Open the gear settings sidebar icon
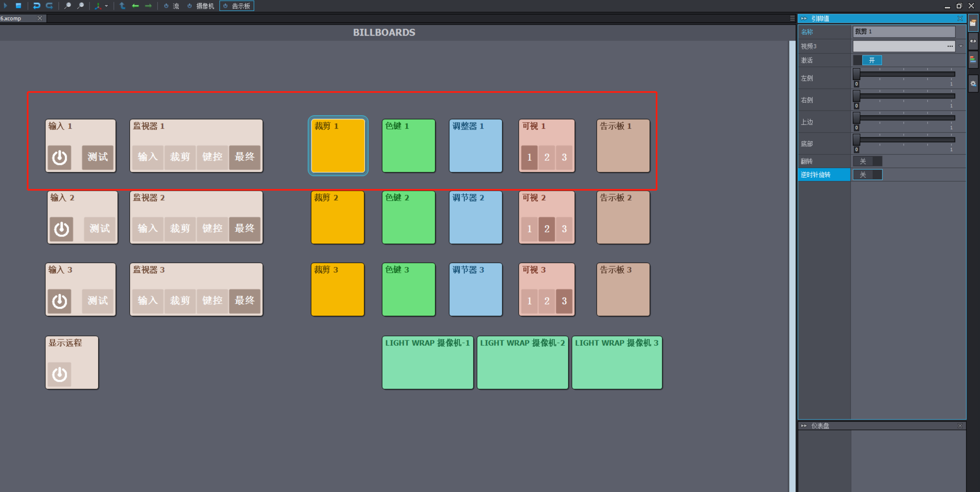 (973, 84)
